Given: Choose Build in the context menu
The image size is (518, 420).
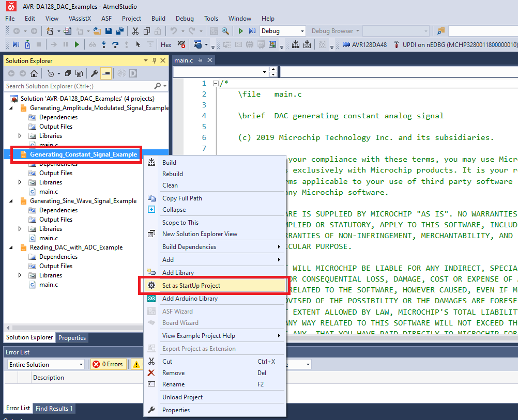Looking at the screenshot, I should pyautogui.click(x=215, y=162).
